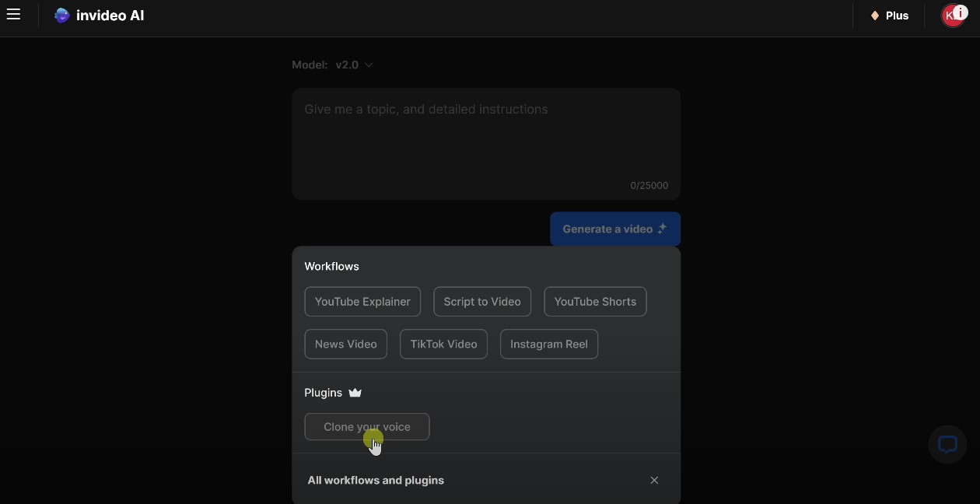This screenshot has height=504, width=980.
Task: Select Script to Video workflow
Action: (482, 302)
